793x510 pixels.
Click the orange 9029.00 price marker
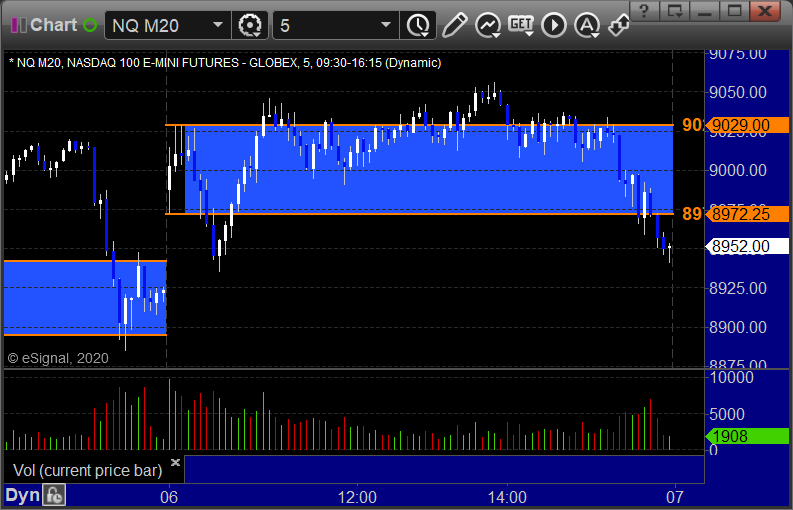(x=747, y=125)
